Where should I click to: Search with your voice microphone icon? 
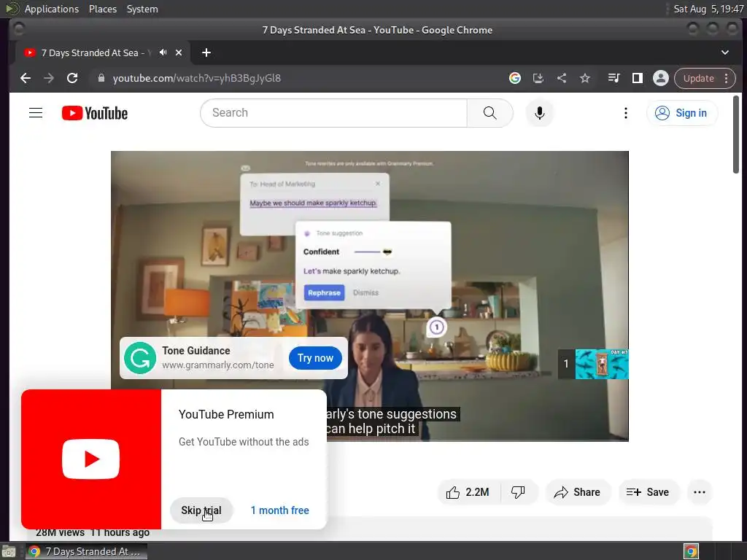(539, 113)
